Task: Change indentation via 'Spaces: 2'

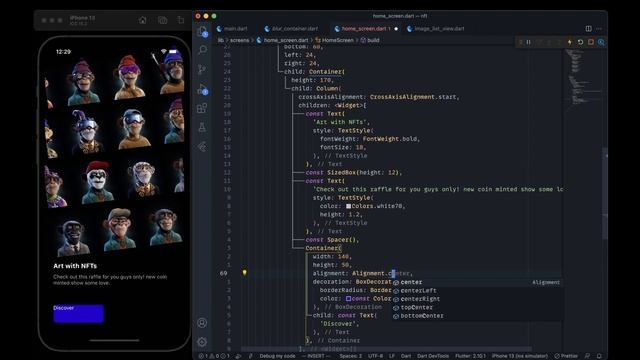Action: pyautogui.click(x=351, y=356)
